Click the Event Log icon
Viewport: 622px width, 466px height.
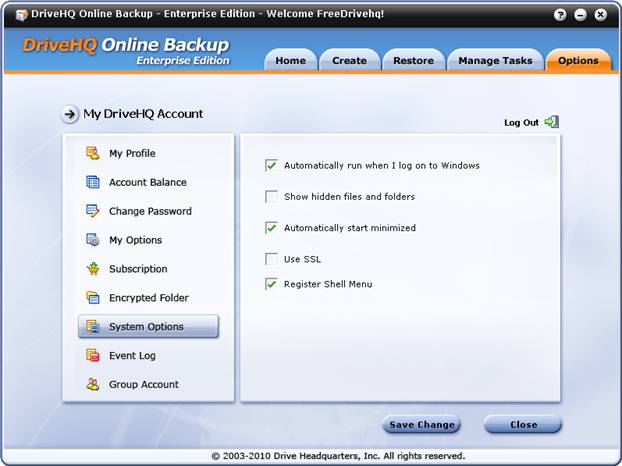93,356
